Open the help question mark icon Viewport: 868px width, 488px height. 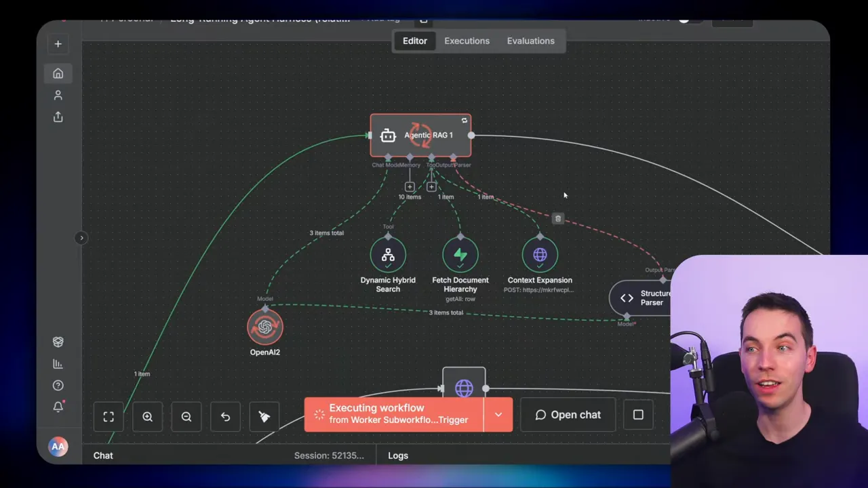tap(58, 385)
